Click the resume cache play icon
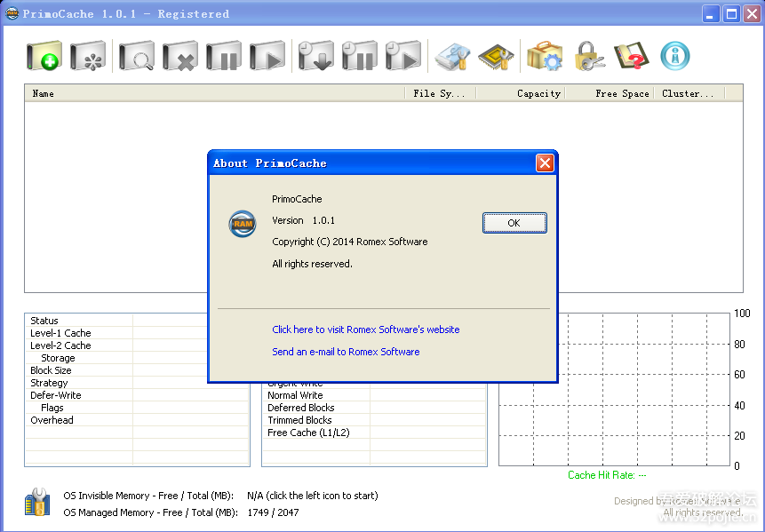The height and width of the screenshot is (532, 765). pos(267,57)
